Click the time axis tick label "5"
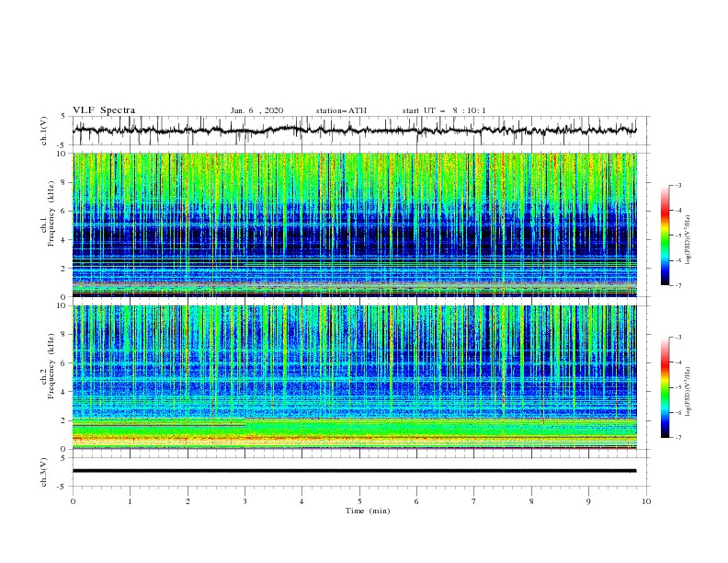The image size is (728, 563). tap(359, 501)
